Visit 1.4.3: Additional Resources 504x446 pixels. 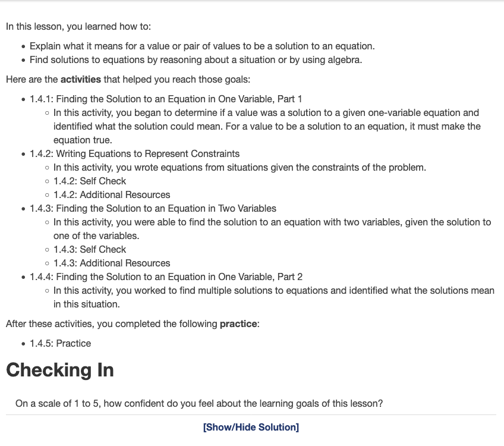112,263
